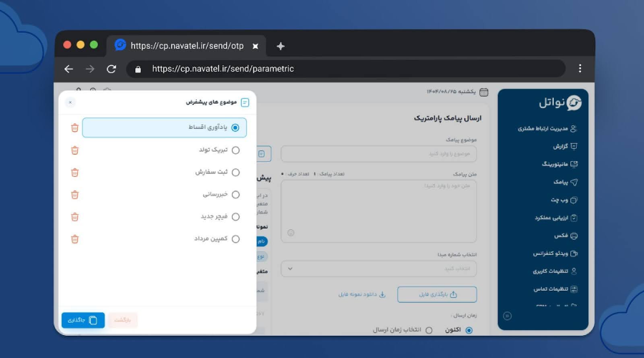
Task: Switch to the cp.navatel.ir/send/otp browser tab
Action: point(186,46)
